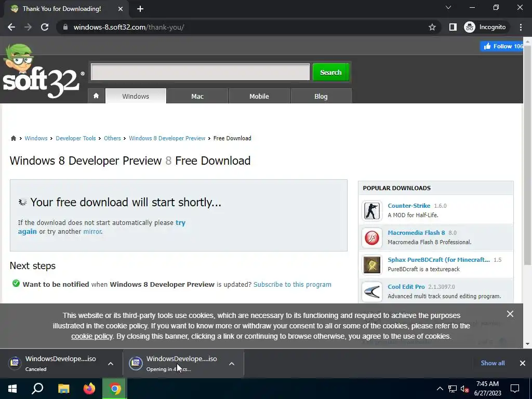The width and height of the screenshot is (532, 399).
Task: Open the tab search dropdown arrow
Action: 448,7
